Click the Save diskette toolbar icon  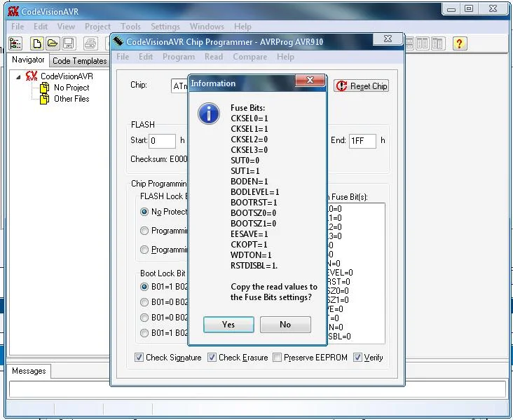69,43
